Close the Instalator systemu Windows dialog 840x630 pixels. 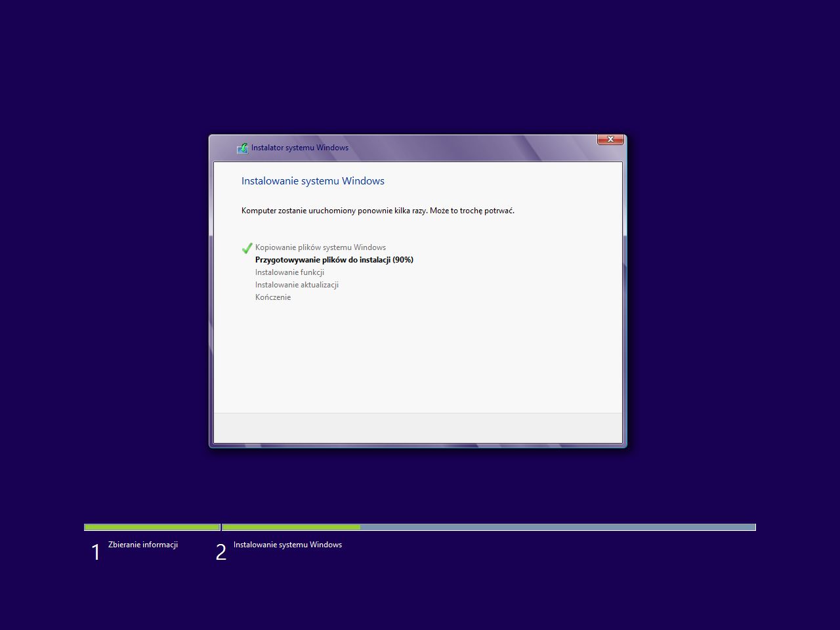pos(610,139)
